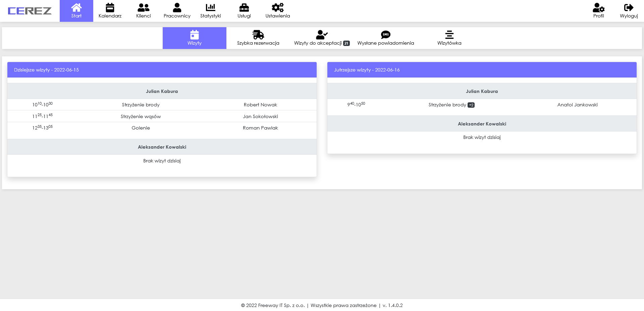This screenshot has width=644, height=311.
Task: Select Szybka rezerwacja truck icon
Action: coord(258,35)
